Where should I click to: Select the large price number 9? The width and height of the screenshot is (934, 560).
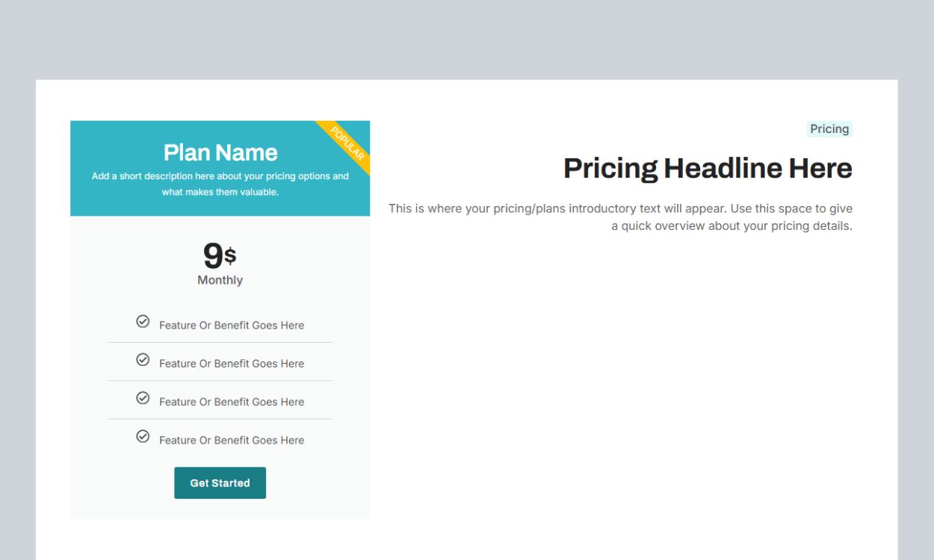pyautogui.click(x=212, y=256)
